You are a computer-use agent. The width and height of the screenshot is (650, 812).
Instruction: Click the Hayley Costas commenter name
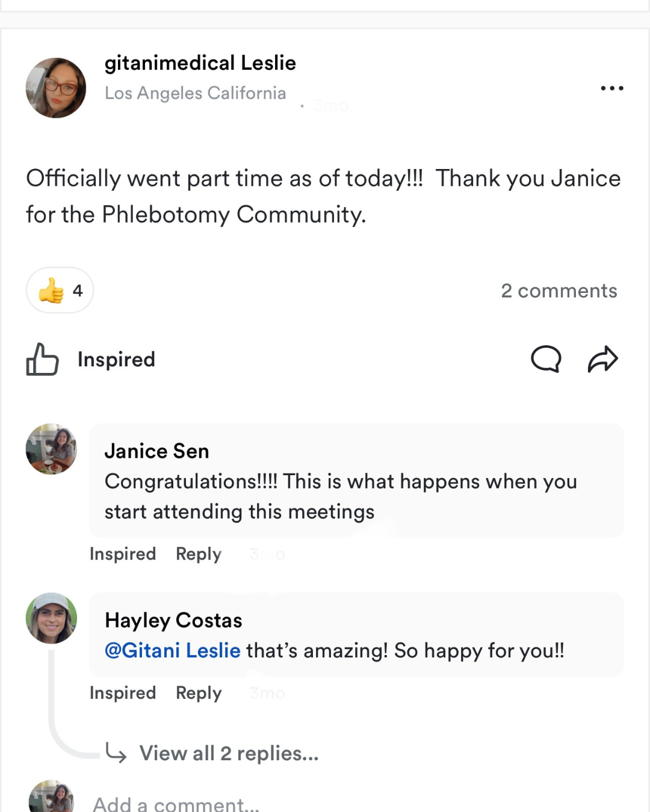[x=174, y=620]
